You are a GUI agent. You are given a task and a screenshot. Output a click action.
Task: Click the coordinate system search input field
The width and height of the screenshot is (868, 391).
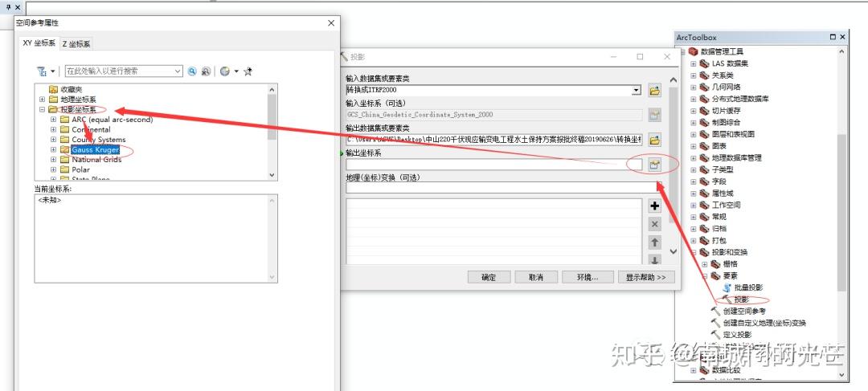119,71
